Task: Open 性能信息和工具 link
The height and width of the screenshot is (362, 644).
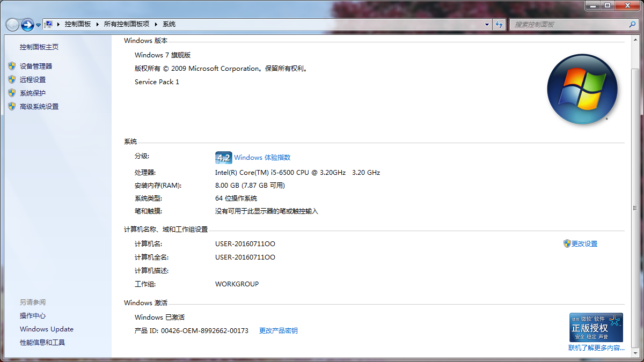Action: [x=42, y=343]
